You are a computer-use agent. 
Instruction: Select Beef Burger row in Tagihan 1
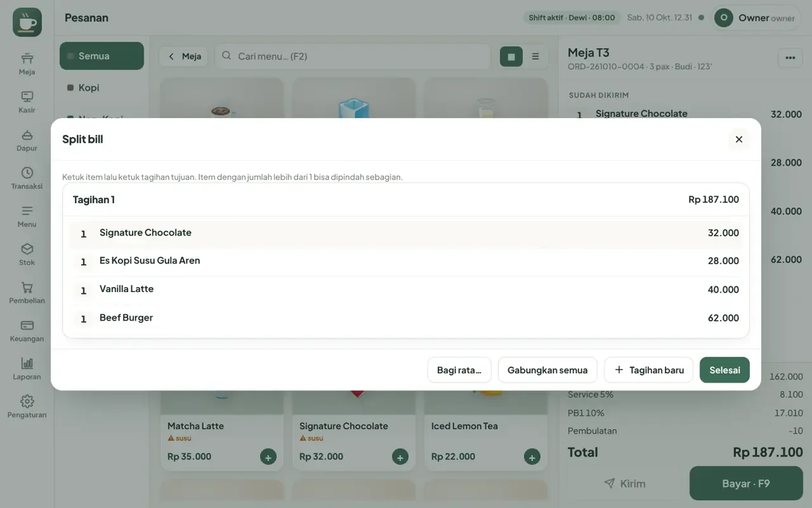click(406, 319)
